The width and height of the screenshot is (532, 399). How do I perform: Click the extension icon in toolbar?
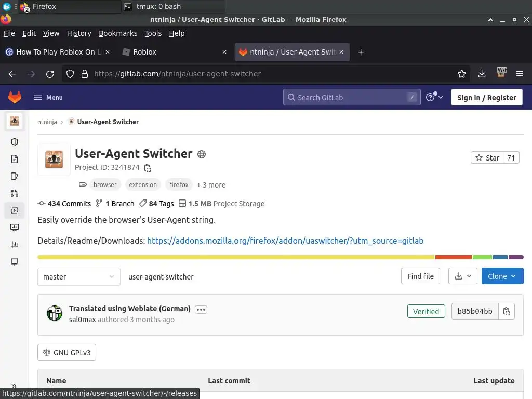point(501,72)
